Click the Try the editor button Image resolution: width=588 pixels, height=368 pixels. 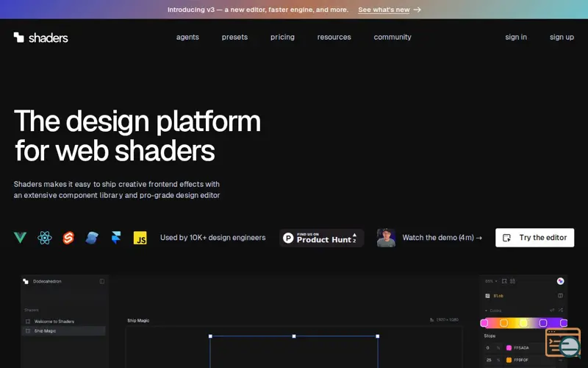click(535, 238)
